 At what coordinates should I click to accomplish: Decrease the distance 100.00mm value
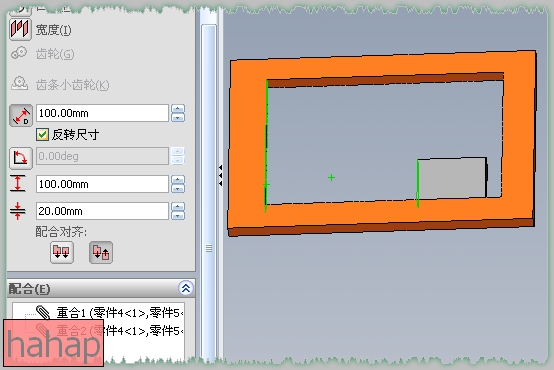(x=178, y=118)
